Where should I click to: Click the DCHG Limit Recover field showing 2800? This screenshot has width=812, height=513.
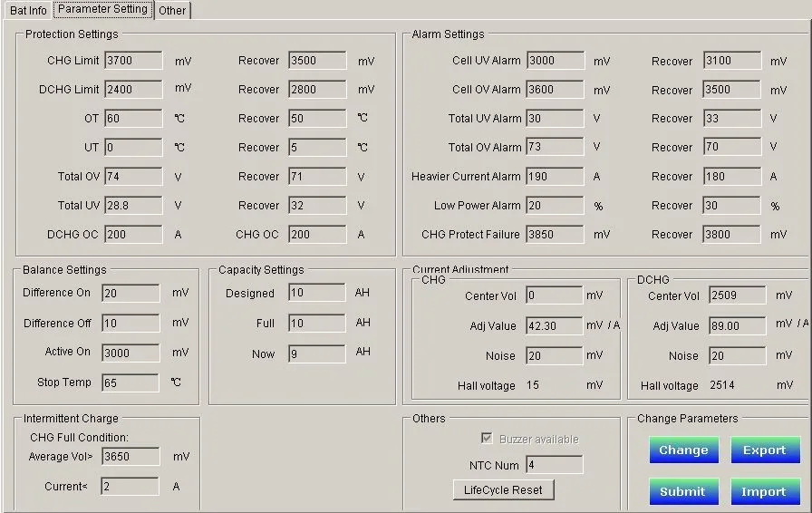317,89
